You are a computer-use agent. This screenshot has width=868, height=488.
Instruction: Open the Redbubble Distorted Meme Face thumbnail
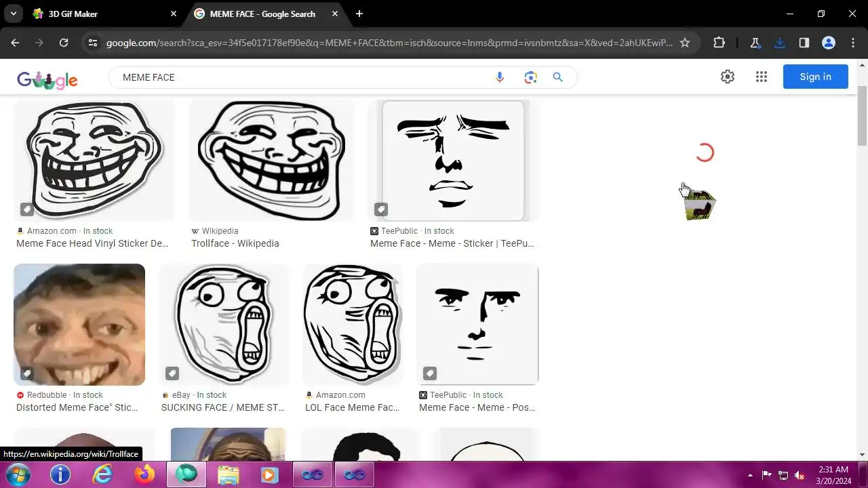pyautogui.click(x=79, y=325)
